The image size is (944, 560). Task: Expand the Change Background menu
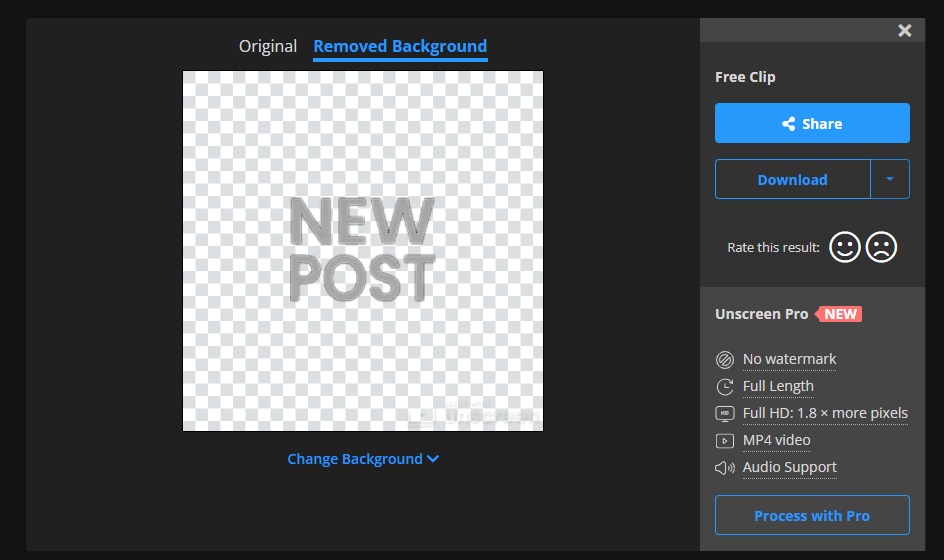pos(363,459)
